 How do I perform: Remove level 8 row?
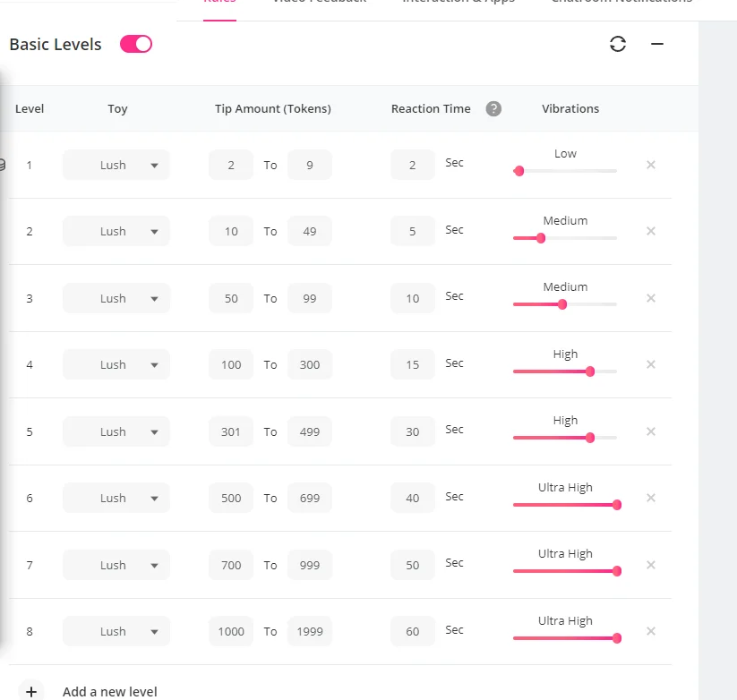tap(651, 631)
